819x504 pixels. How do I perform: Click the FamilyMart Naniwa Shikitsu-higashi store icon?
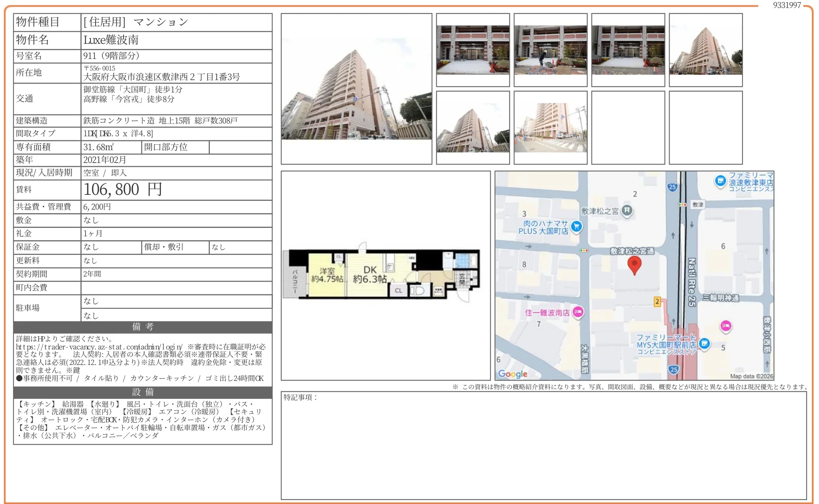click(x=720, y=181)
